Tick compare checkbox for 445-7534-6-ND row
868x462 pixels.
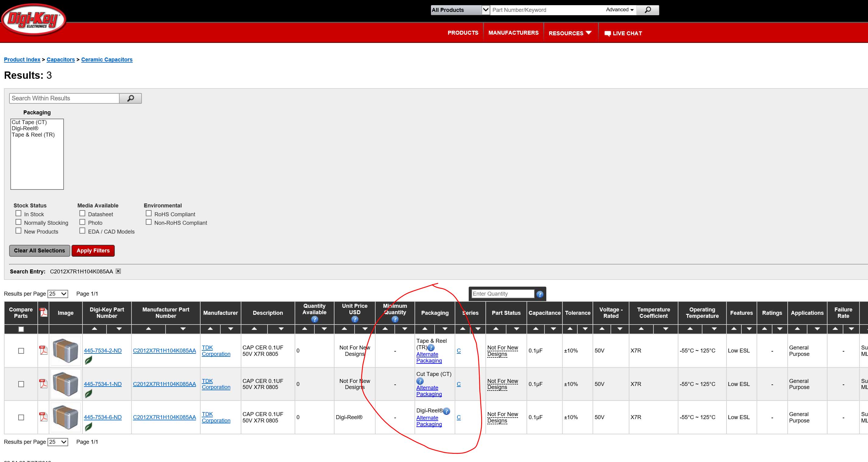pyautogui.click(x=21, y=417)
